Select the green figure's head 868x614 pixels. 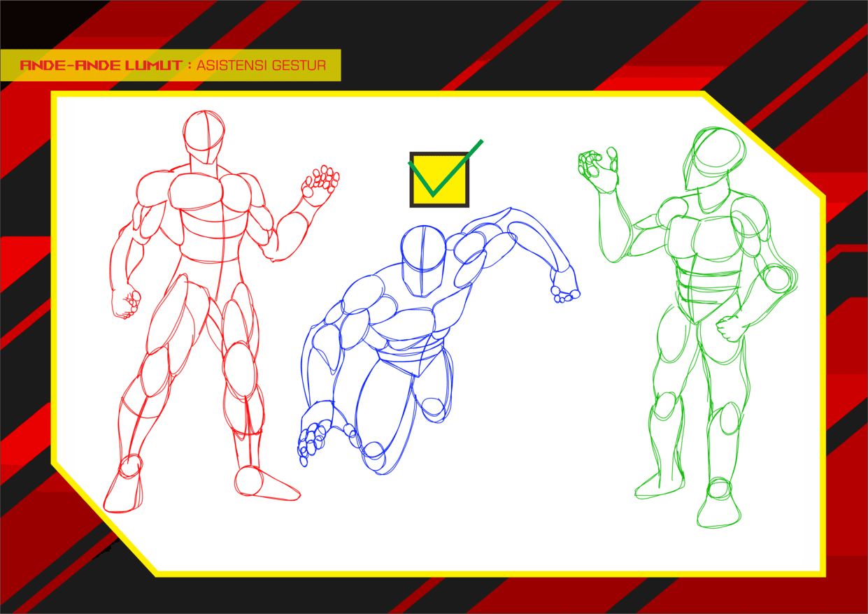pyautogui.click(x=713, y=157)
